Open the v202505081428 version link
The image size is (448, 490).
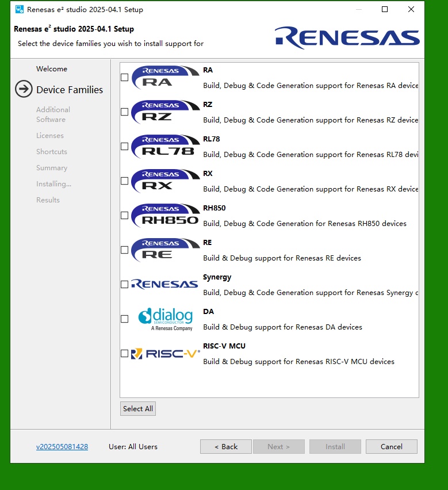[x=62, y=446]
